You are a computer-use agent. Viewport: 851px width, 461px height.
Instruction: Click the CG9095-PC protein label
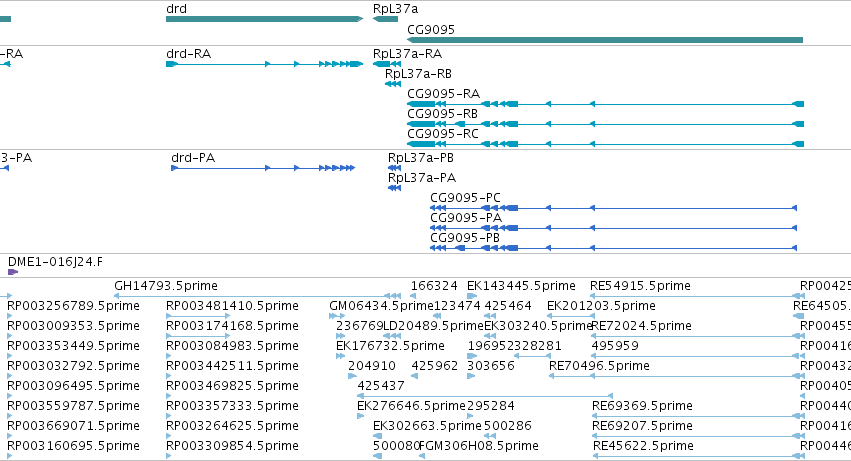point(465,198)
